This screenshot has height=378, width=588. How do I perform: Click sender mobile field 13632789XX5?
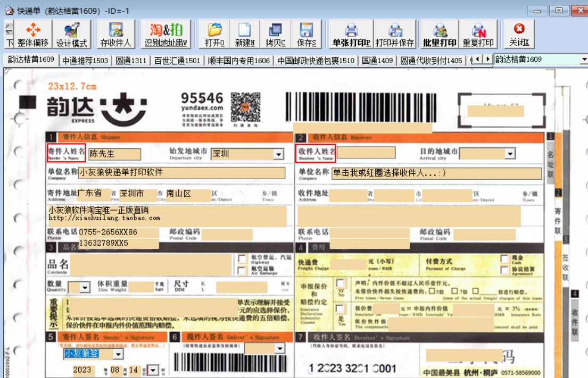[x=119, y=243]
